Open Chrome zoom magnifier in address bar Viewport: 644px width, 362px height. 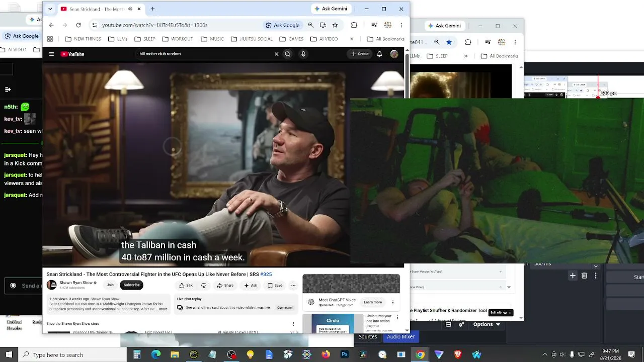tap(310, 25)
